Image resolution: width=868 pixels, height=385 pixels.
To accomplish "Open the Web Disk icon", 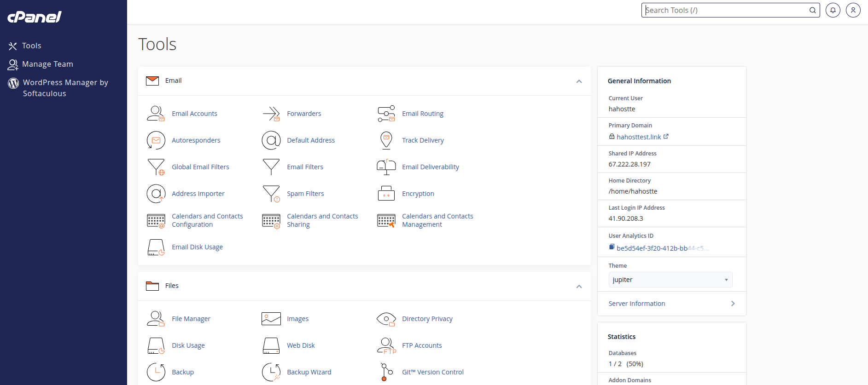I will point(271,345).
